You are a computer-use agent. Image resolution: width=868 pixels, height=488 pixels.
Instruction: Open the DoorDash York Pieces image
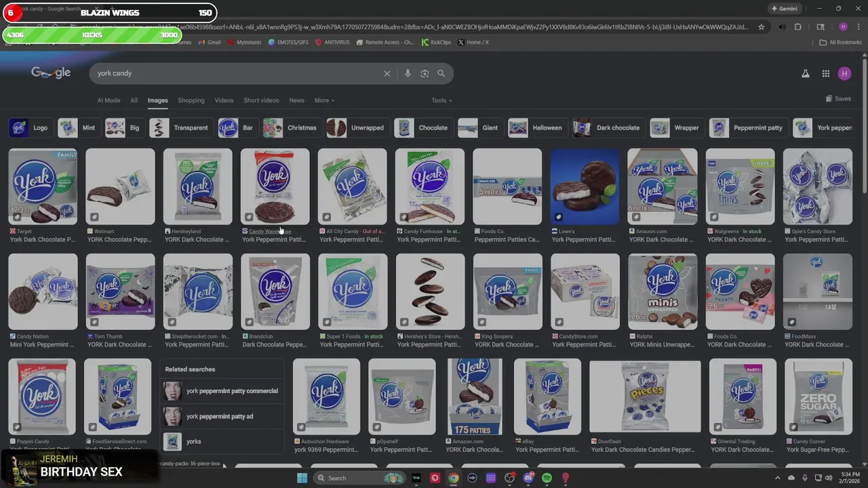[x=645, y=396]
